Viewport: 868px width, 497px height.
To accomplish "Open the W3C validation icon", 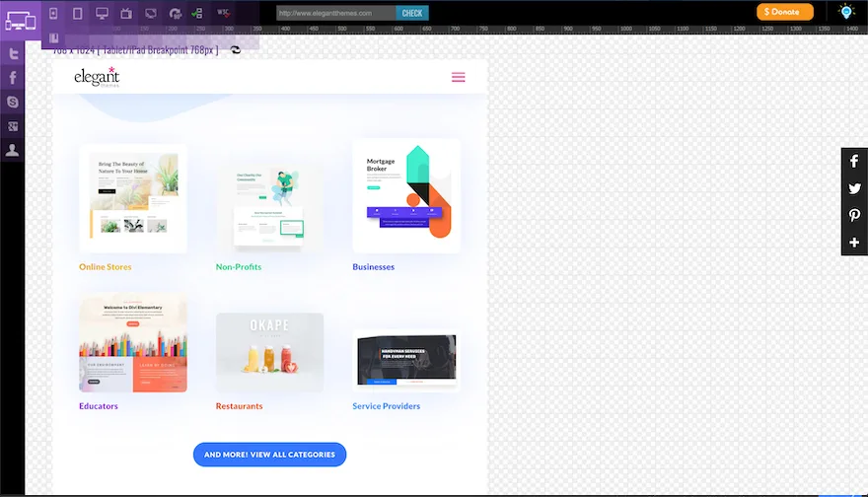I will coord(223,13).
